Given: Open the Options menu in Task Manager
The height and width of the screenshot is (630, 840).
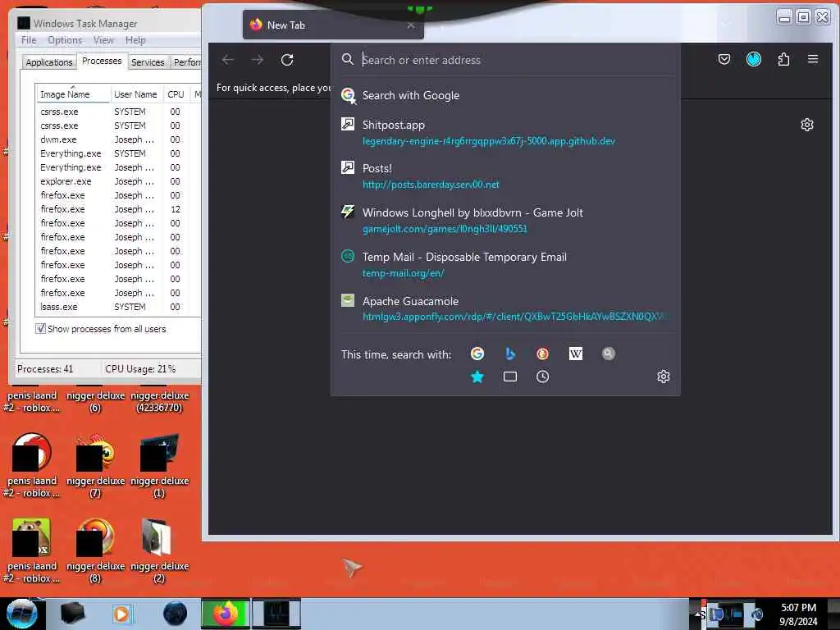Looking at the screenshot, I should [x=65, y=40].
